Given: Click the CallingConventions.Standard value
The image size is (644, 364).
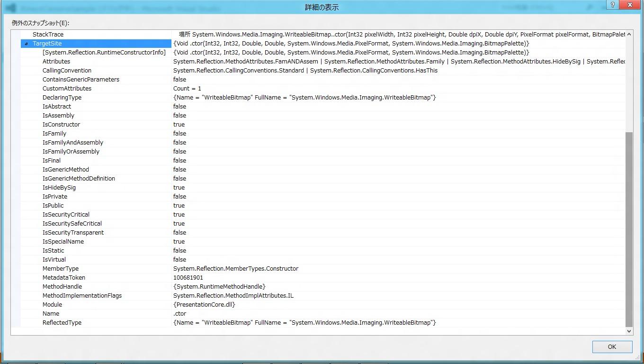Looking at the screenshot, I should [x=305, y=71].
